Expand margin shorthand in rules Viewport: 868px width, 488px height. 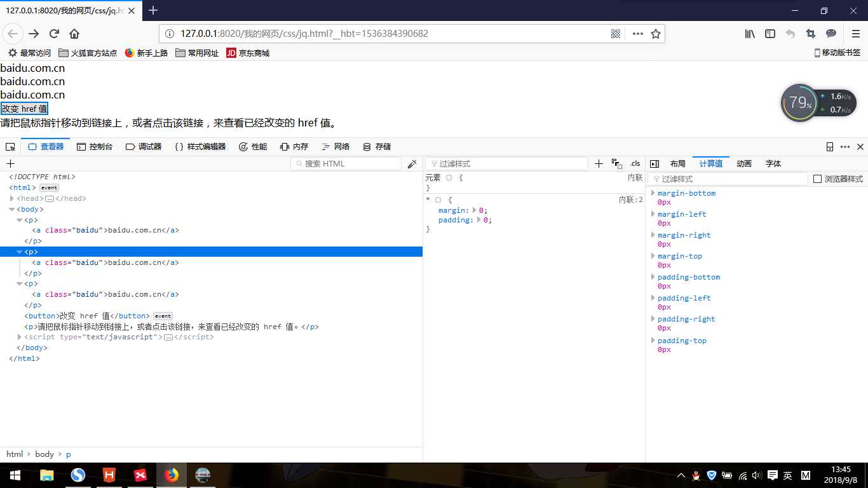[475, 210]
